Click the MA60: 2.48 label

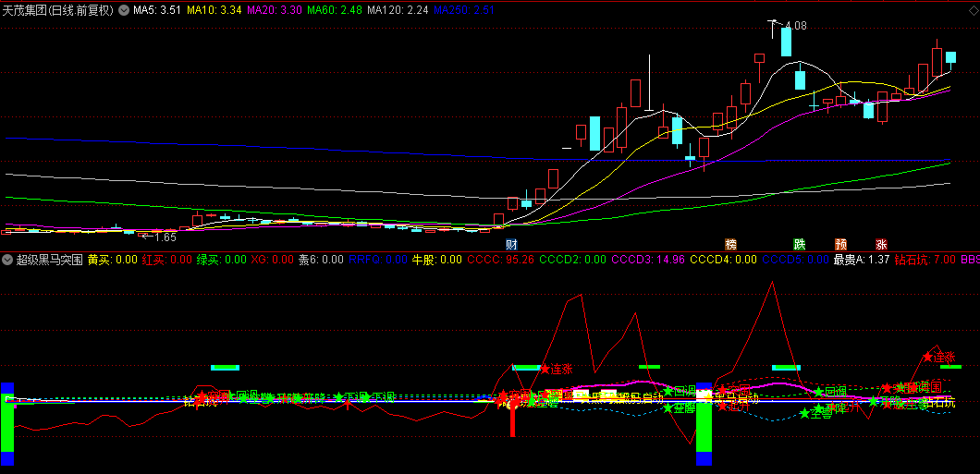(x=335, y=10)
